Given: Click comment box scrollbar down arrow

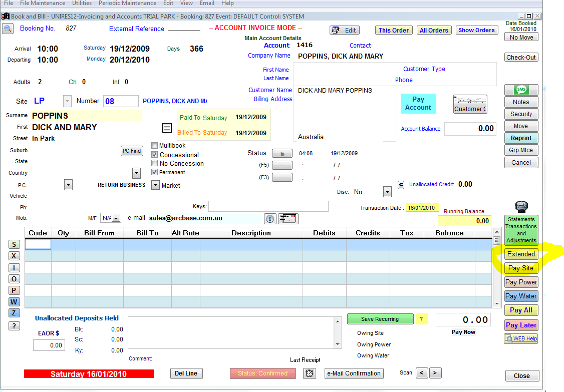Looking at the screenshot, I should point(338,344).
